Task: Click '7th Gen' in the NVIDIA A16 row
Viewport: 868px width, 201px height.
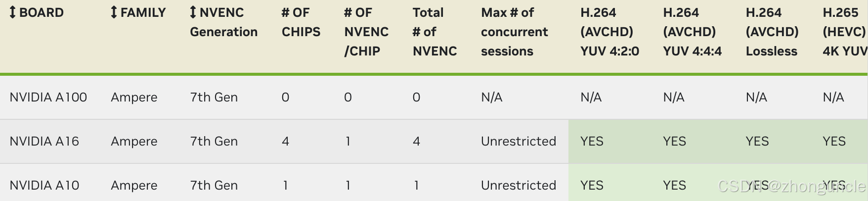Action: point(214,141)
